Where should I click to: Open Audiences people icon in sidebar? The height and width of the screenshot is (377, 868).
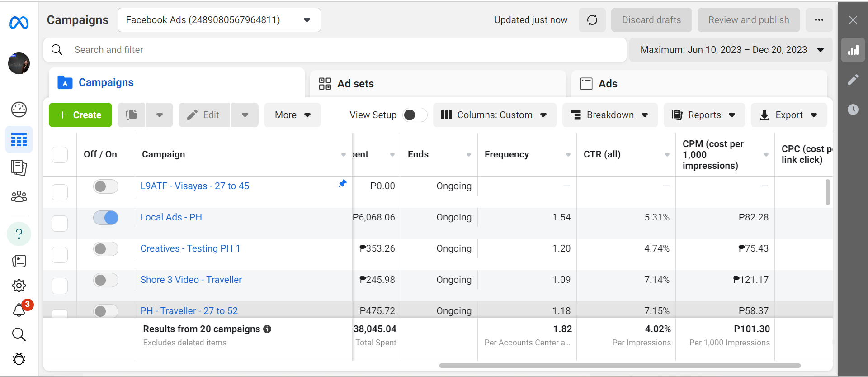[x=19, y=196]
